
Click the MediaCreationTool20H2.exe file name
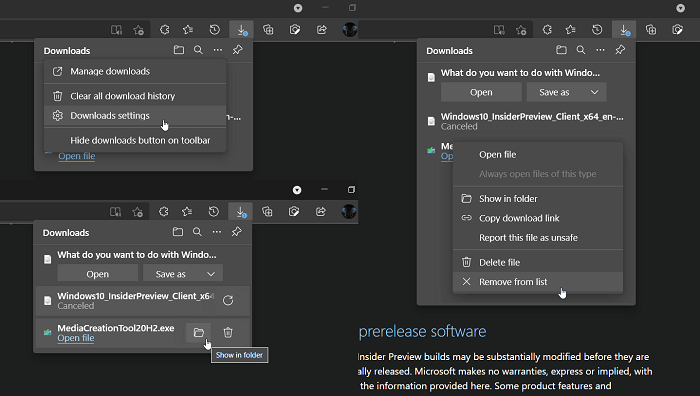point(116,328)
